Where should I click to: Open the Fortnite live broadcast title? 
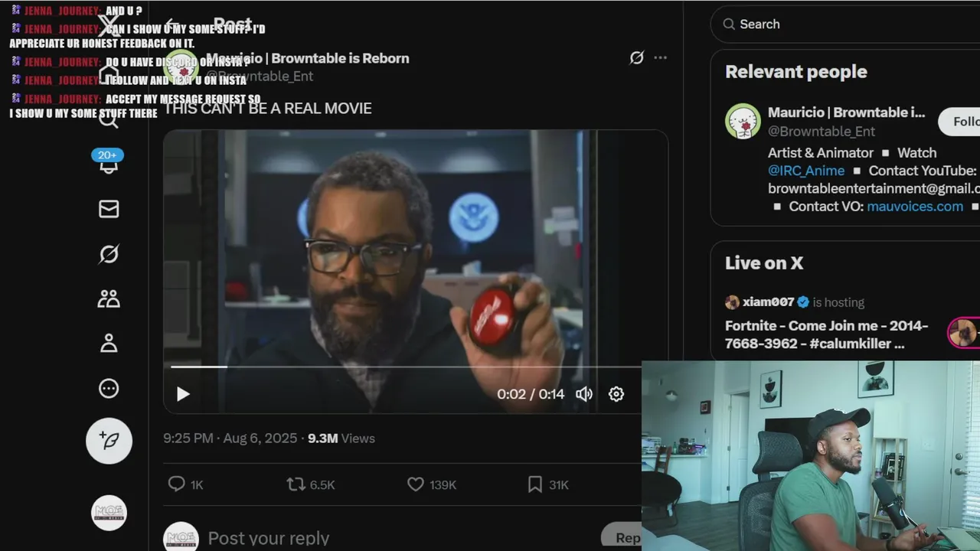(827, 334)
